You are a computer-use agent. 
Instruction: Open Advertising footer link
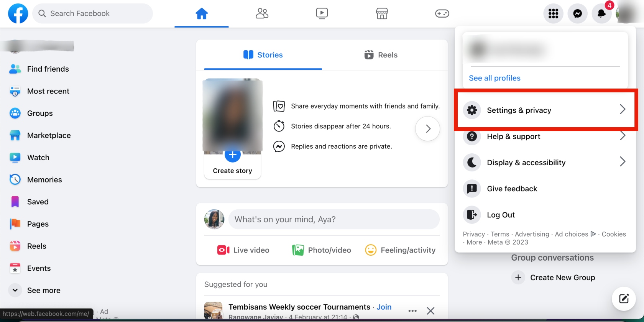pos(532,234)
